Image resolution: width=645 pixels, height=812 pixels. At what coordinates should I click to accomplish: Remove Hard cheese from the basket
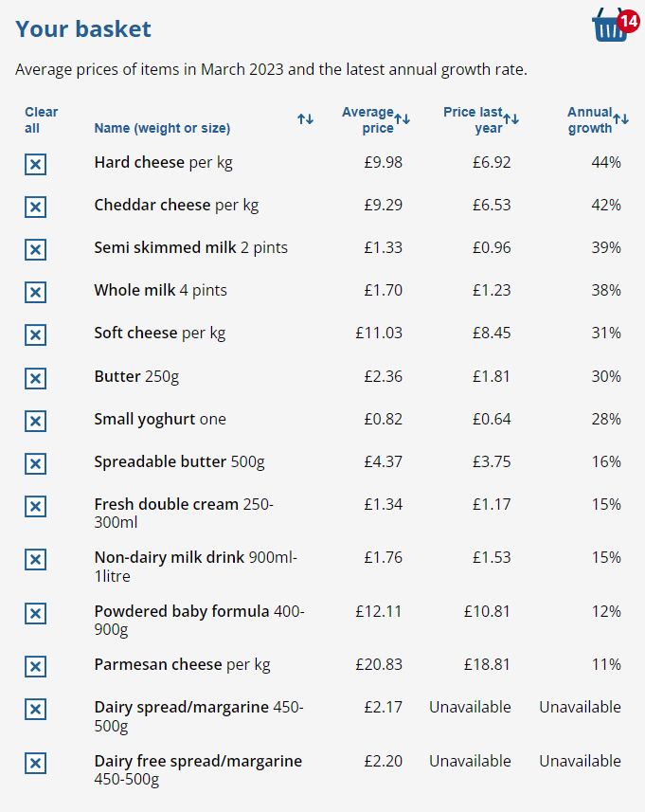coord(35,165)
